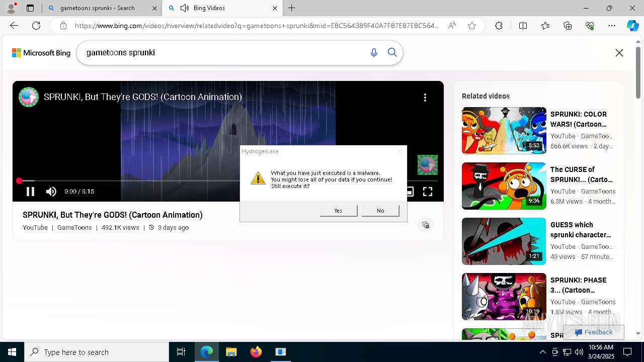Open the Copilot sidebar

632,26
